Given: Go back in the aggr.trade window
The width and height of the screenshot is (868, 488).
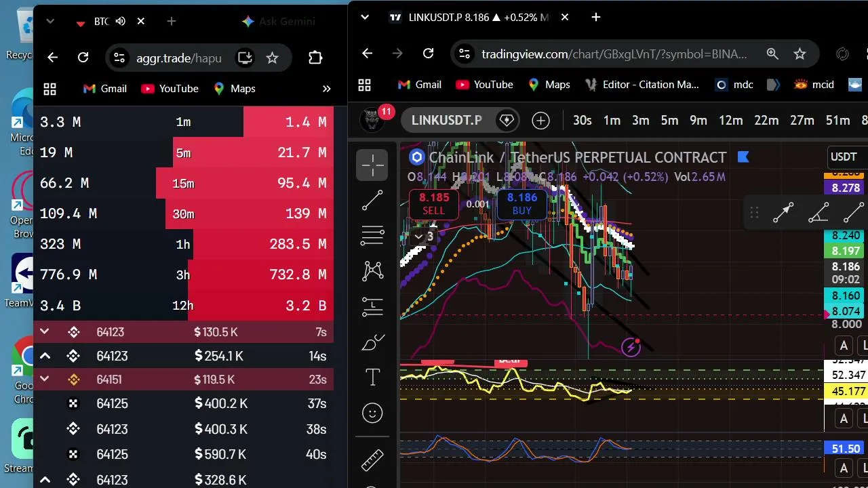Looking at the screenshot, I should [52, 58].
